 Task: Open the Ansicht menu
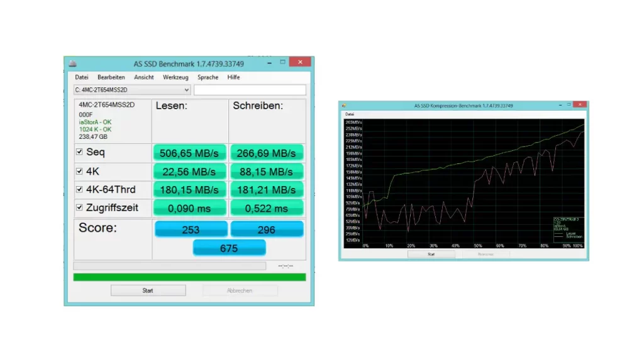pos(143,77)
